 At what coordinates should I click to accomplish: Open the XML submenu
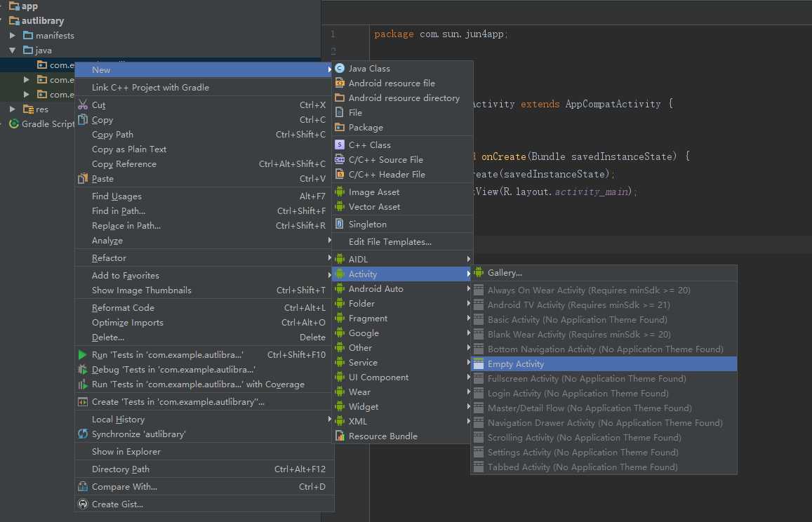point(402,422)
